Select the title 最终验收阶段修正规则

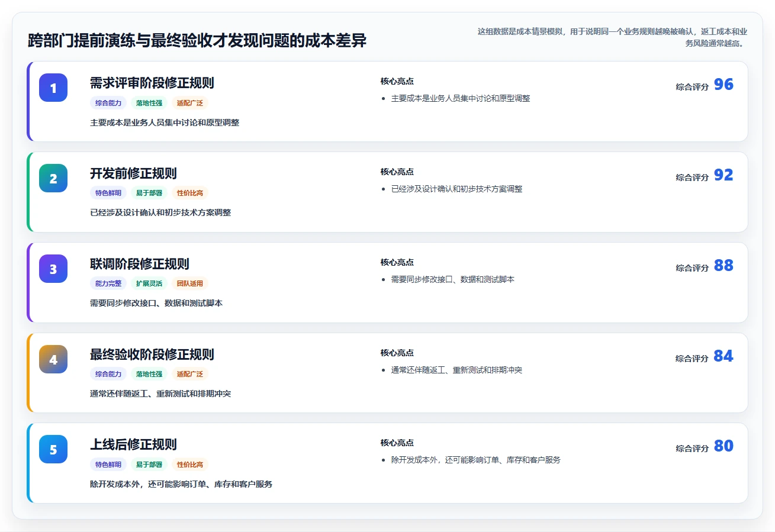pos(152,354)
